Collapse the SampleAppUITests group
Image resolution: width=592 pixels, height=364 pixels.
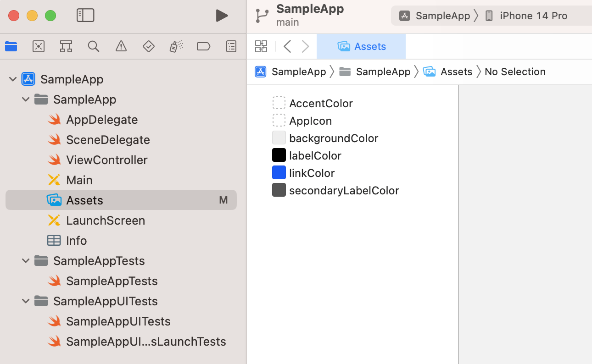(x=26, y=301)
